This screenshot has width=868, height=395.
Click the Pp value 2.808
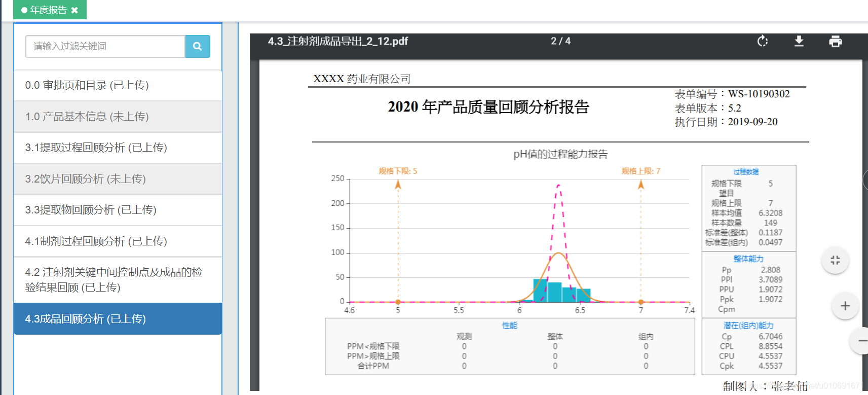coord(770,270)
